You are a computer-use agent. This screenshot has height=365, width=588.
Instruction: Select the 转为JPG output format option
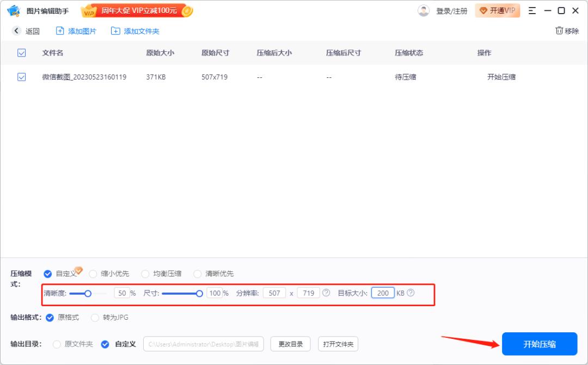click(x=95, y=317)
